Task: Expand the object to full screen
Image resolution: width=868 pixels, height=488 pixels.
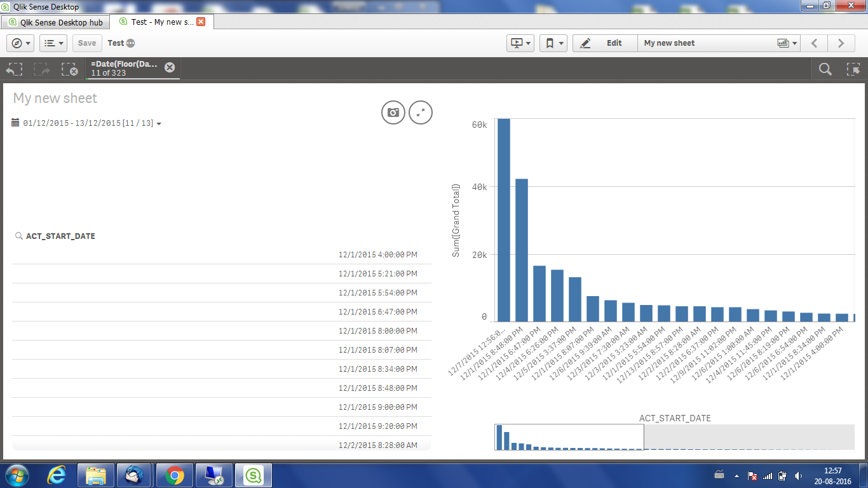Action: (421, 112)
